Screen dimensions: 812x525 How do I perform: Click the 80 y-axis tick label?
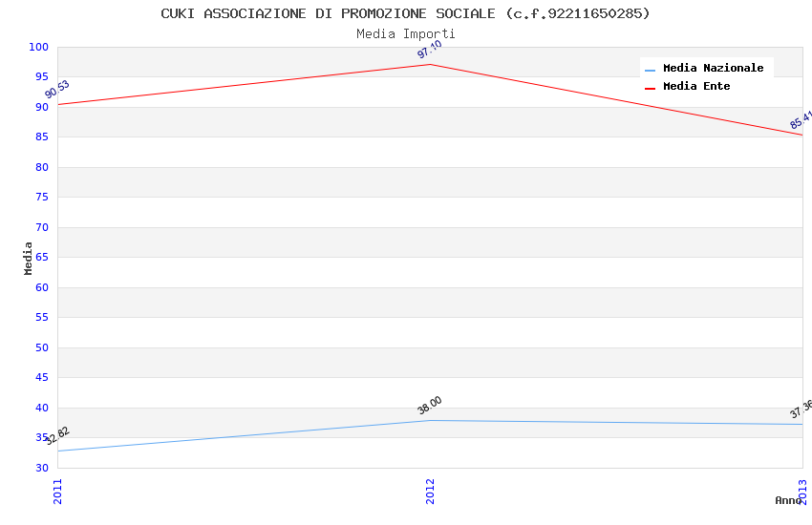click(41, 167)
